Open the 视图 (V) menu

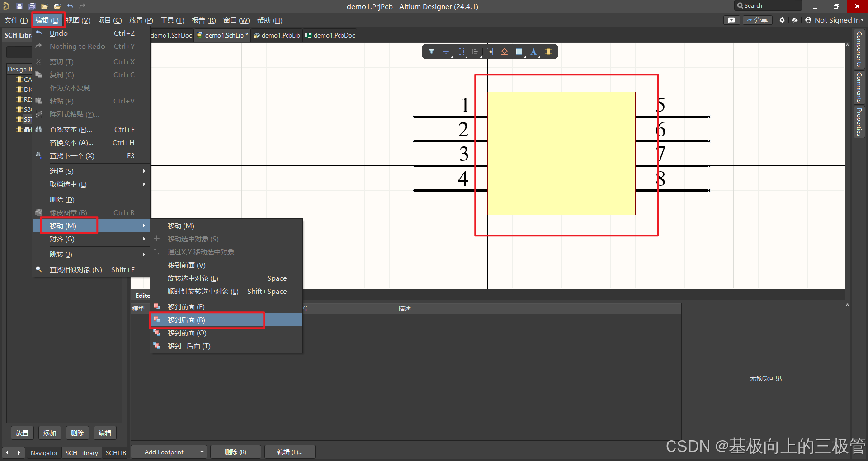[x=78, y=20]
